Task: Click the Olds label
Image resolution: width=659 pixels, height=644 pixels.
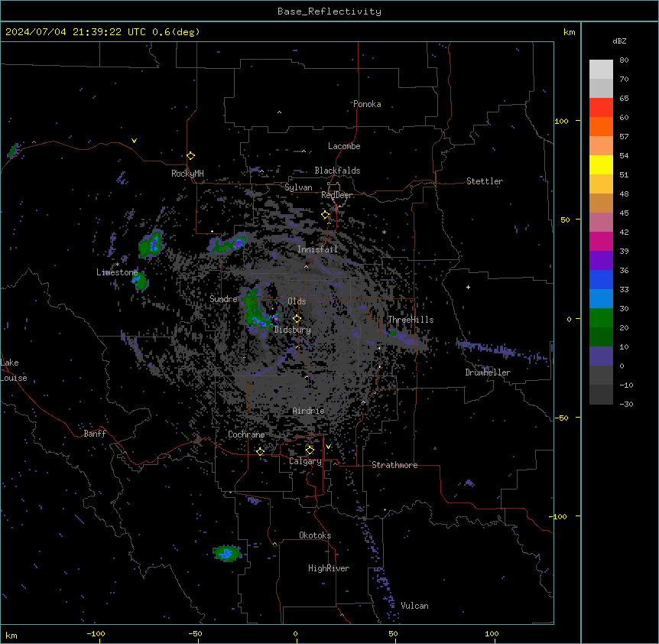Action: 297,301
